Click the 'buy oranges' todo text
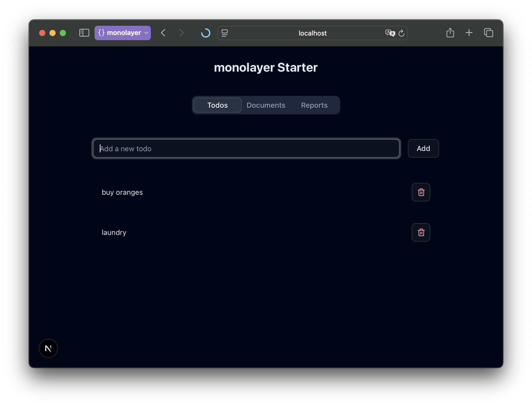Screen dimensions: 532x406 pos(122,192)
